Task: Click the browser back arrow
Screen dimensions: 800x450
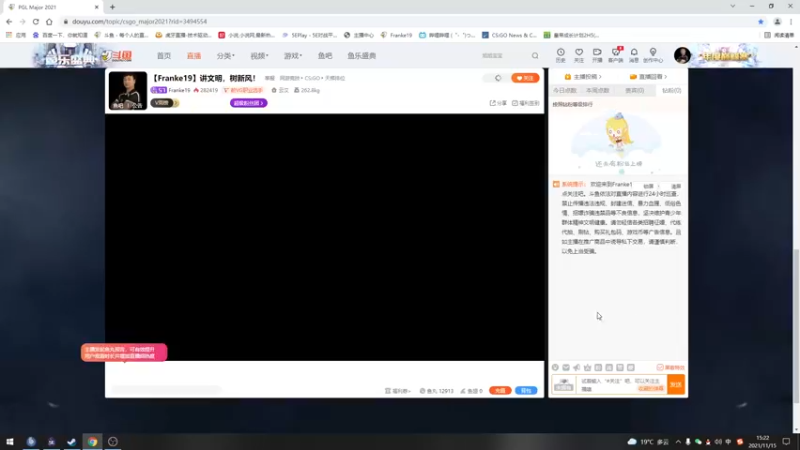Action: [9, 21]
